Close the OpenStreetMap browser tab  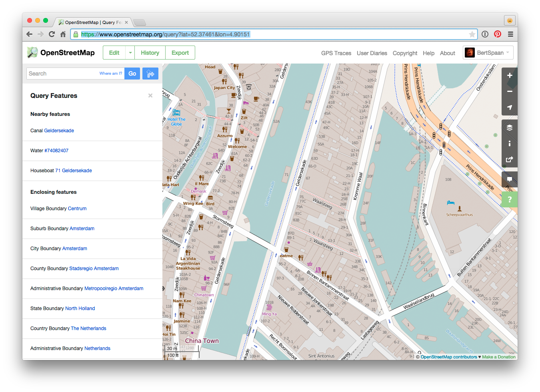coord(126,22)
